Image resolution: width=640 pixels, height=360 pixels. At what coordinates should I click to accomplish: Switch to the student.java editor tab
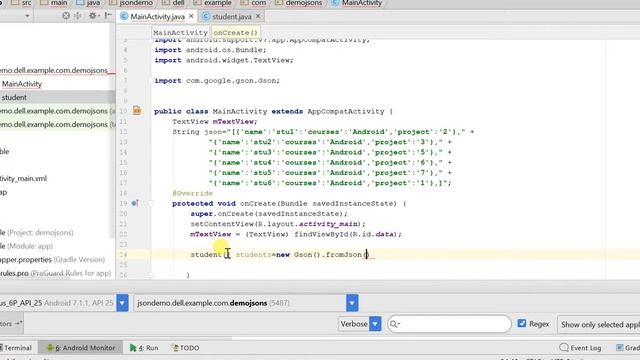[231, 17]
